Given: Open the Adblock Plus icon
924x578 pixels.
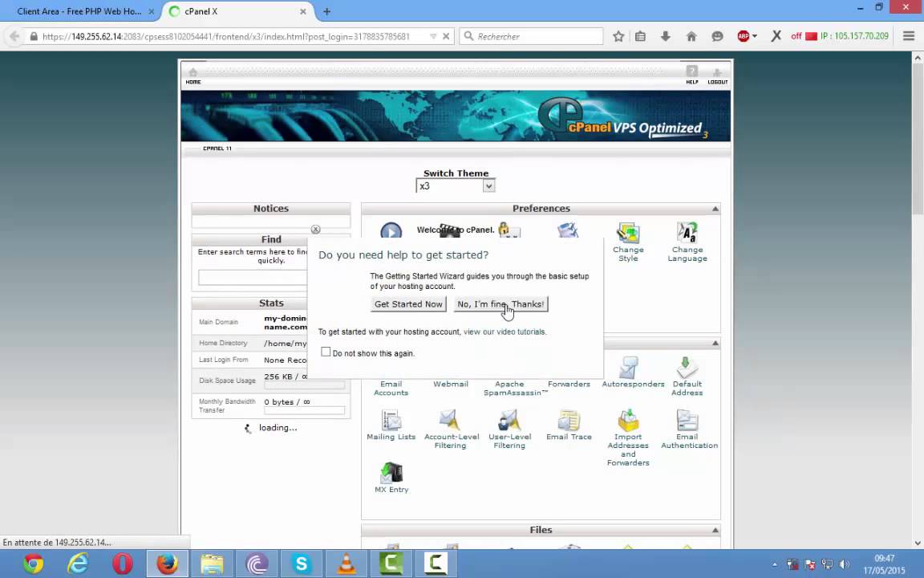Looking at the screenshot, I should pyautogui.click(x=743, y=37).
